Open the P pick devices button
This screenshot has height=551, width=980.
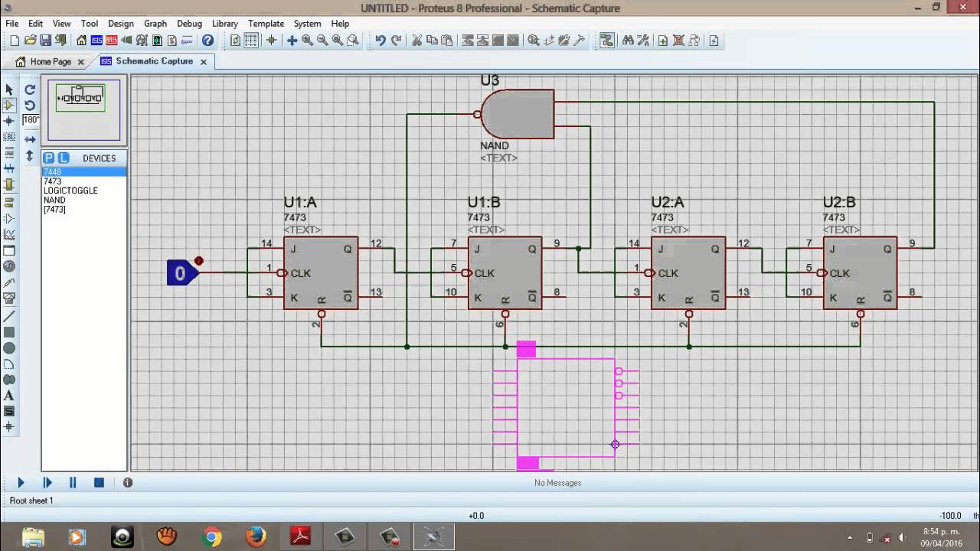tap(49, 158)
